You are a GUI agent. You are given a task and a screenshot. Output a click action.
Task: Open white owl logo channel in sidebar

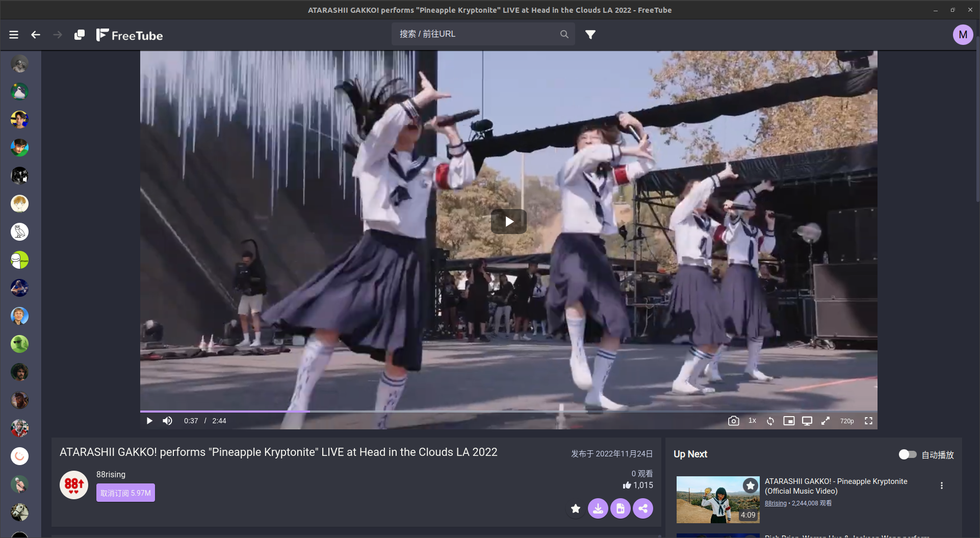point(19,232)
